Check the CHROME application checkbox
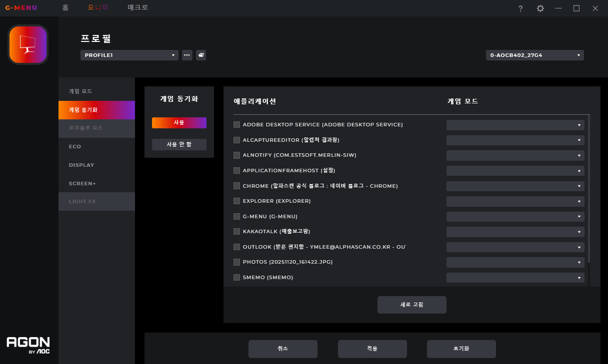Screen dimensions: 608x364 pos(237,186)
